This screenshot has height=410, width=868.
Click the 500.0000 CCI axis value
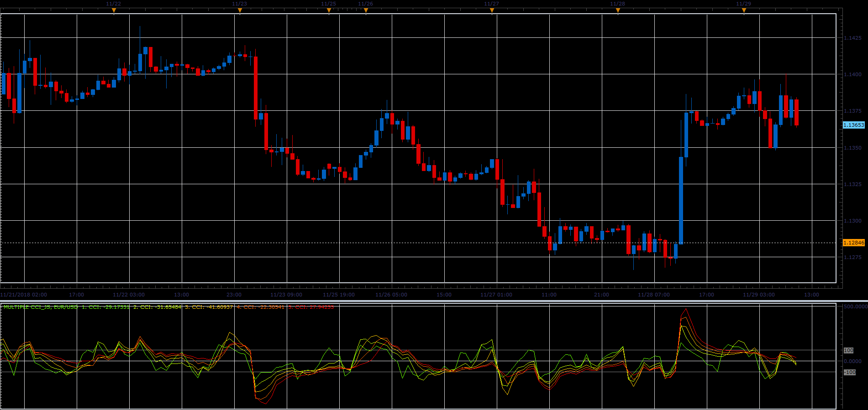(855, 306)
